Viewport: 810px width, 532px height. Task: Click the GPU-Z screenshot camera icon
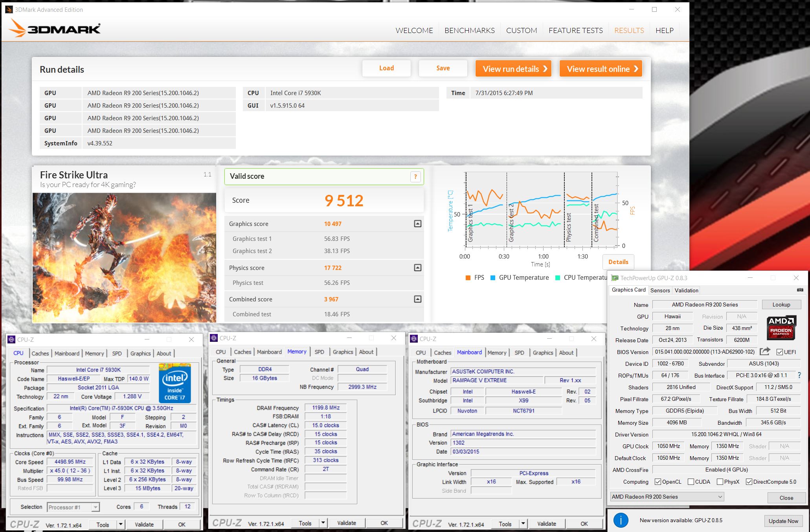pyautogui.click(x=800, y=290)
